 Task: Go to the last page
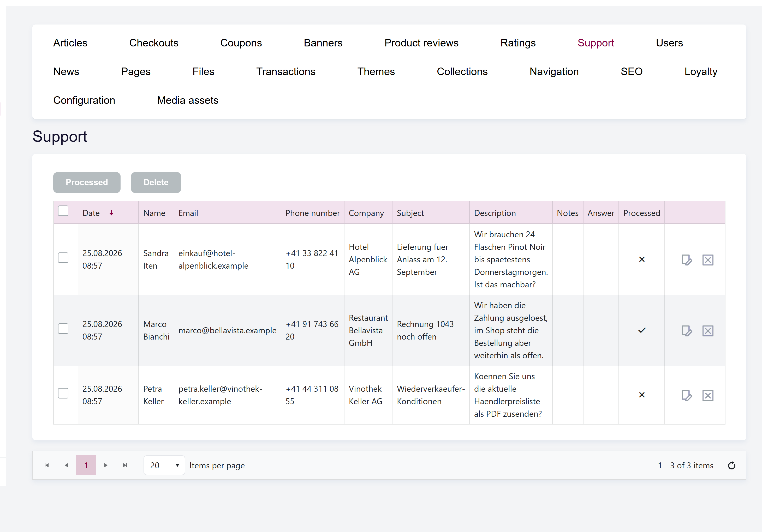pos(125,465)
